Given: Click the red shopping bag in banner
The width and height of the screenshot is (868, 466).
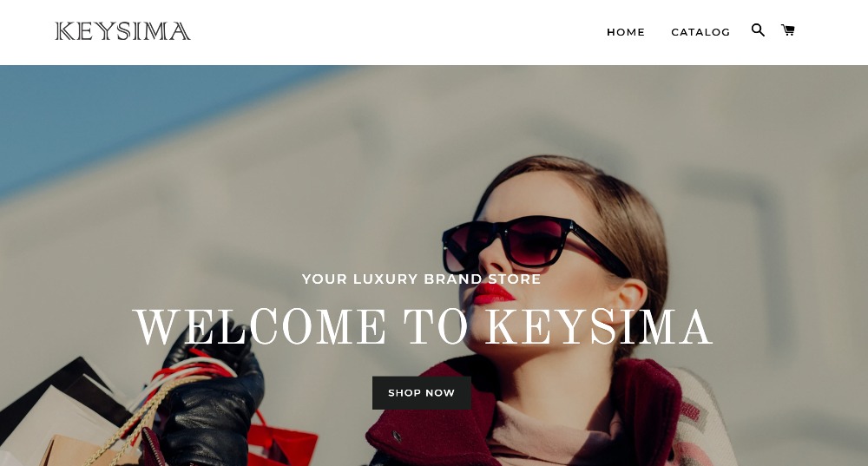Looking at the screenshot, I should pyautogui.click(x=281, y=443).
